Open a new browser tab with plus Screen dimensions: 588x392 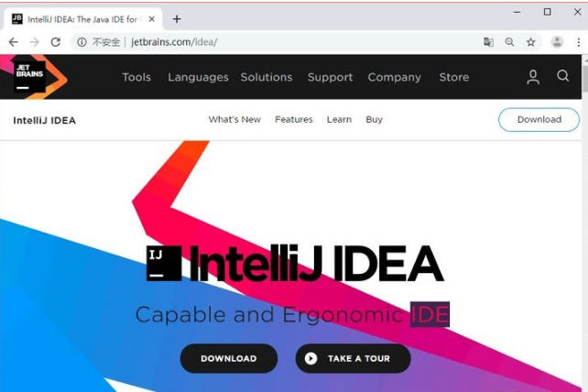point(177,18)
